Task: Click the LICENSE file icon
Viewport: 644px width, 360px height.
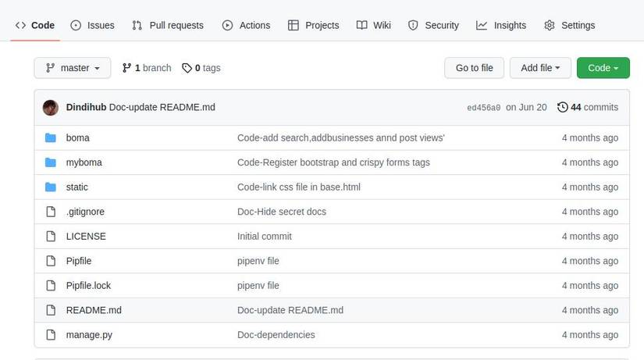Action: (x=51, y=237)
